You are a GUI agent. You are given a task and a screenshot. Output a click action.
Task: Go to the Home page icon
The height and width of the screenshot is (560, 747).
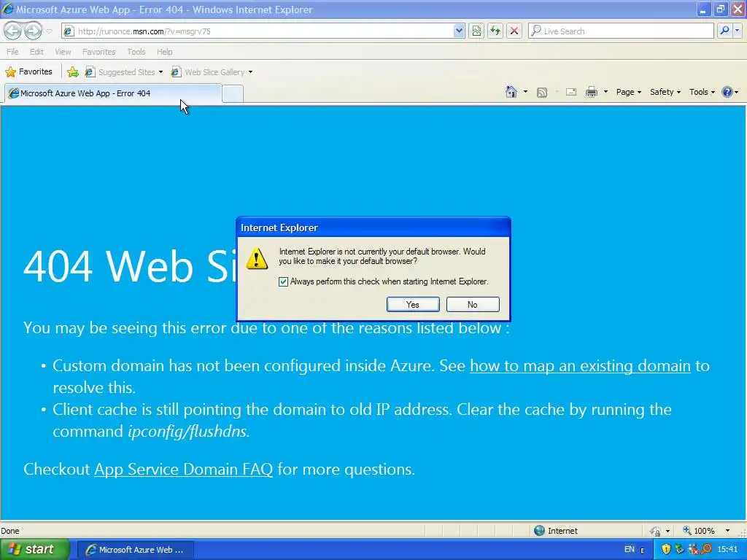click(511, 92)
